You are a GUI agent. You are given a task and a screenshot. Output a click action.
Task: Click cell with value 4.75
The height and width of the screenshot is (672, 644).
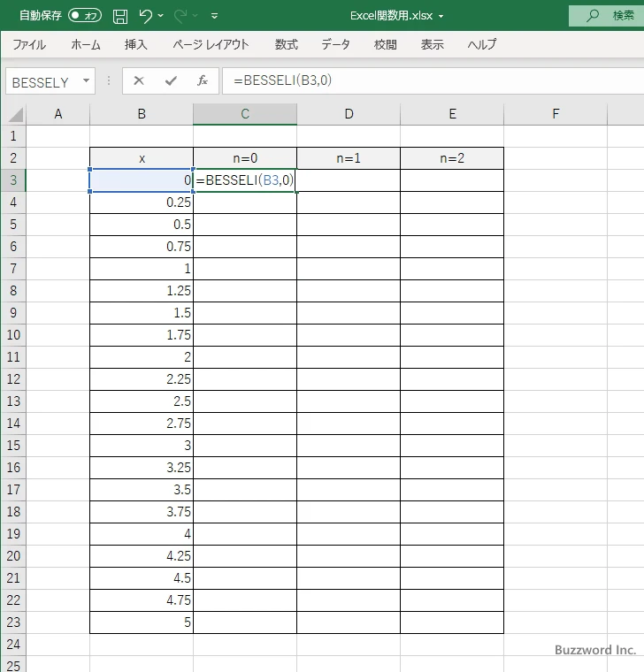(x=142, y=600)
